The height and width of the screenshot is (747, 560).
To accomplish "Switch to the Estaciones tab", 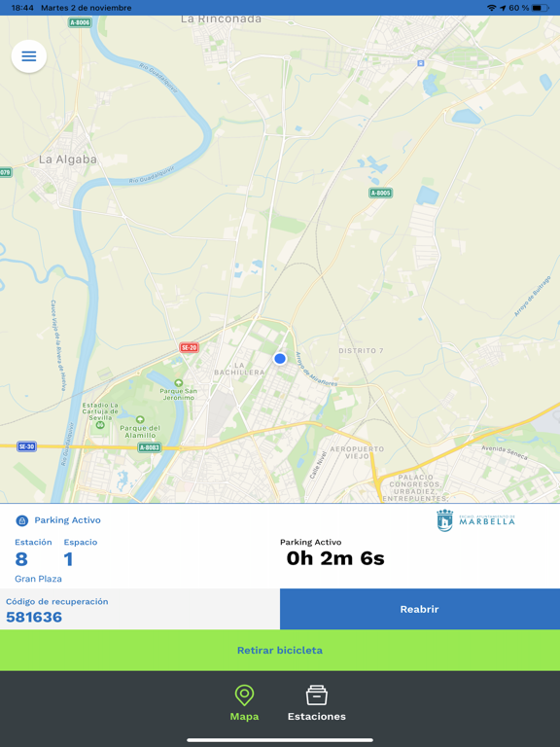I will (317, 703).
